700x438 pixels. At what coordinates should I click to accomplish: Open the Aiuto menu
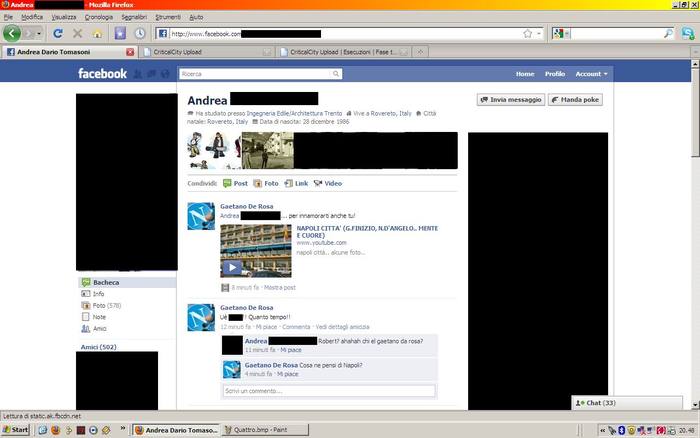pos(196,17)
